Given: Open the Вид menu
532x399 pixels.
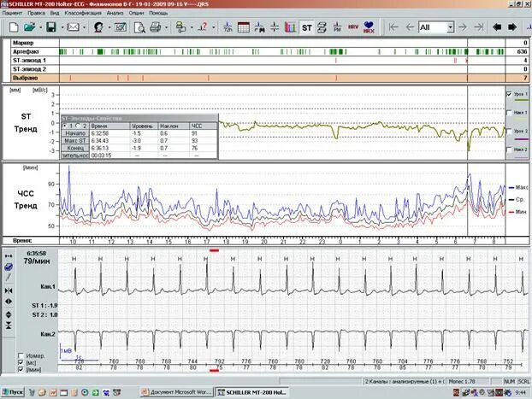Looking at the screenshot, I should point(55,13).
